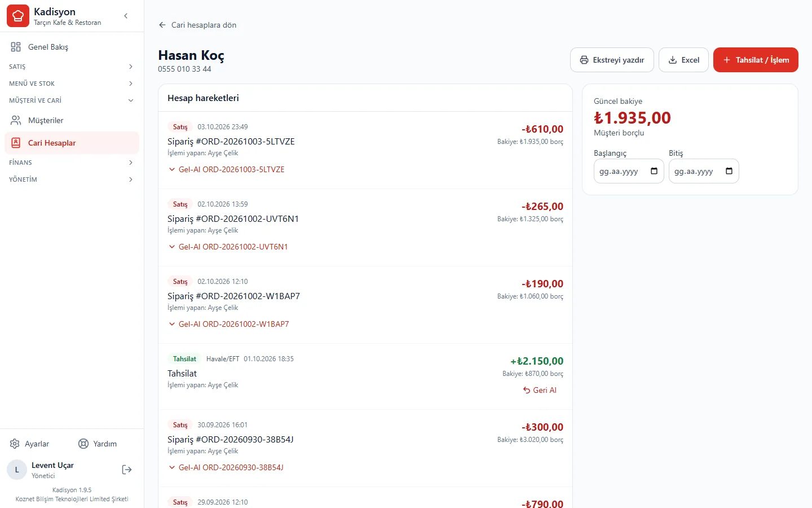The height and width of the screenshot is (508, 812).
Task: Expand the MENÜ VE STOK section
Action: tap(72, 84)
